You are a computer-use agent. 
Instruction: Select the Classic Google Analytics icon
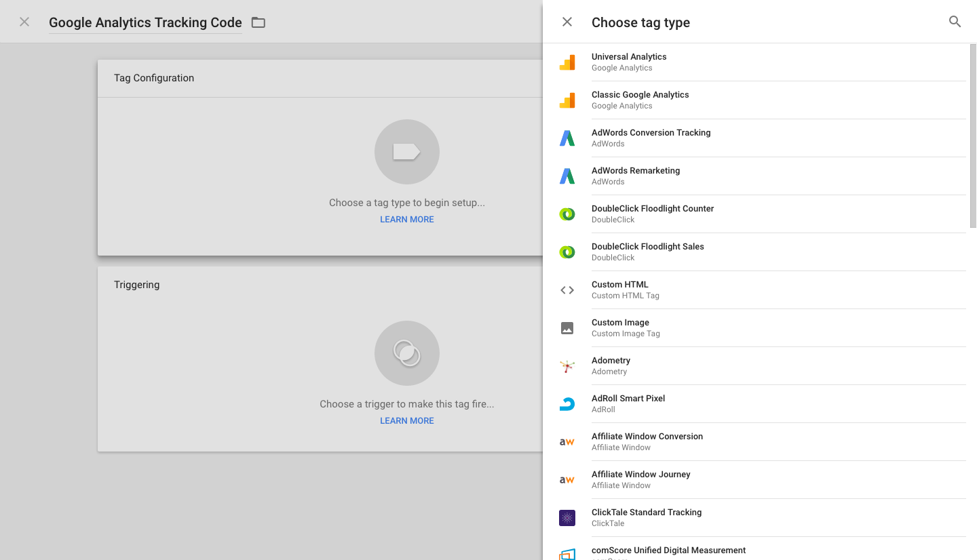tap(567, 100)
